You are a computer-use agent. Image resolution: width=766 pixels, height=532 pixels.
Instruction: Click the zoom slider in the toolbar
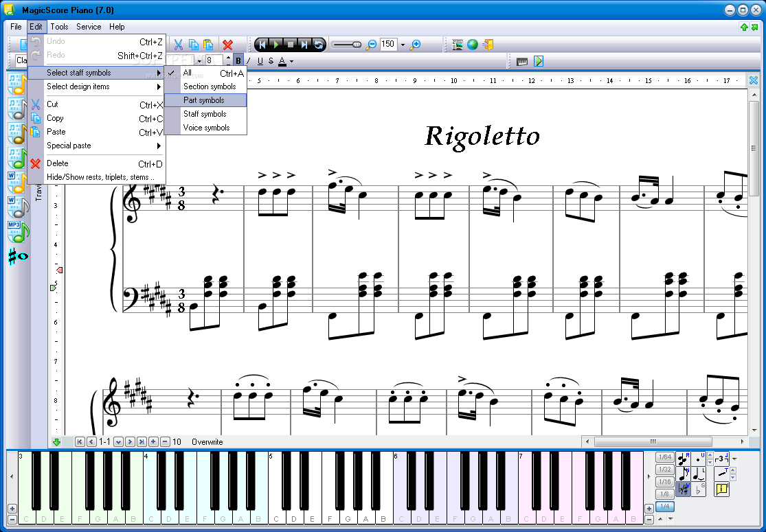346,45
